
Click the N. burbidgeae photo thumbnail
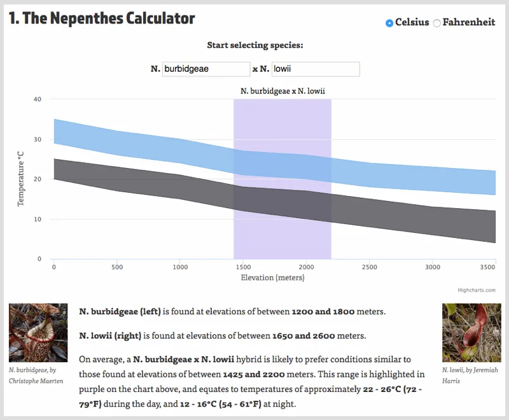[x=38, y=333]
